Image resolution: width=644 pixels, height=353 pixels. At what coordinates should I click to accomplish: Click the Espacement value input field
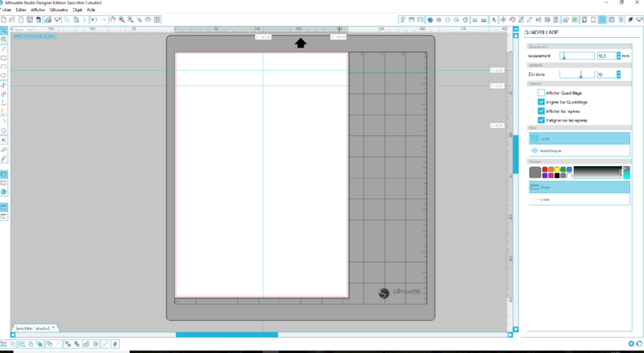[607, 56]
